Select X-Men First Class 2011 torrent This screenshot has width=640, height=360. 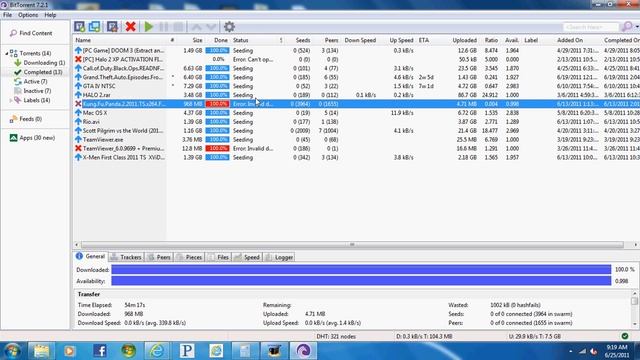(x=123, y=158)
